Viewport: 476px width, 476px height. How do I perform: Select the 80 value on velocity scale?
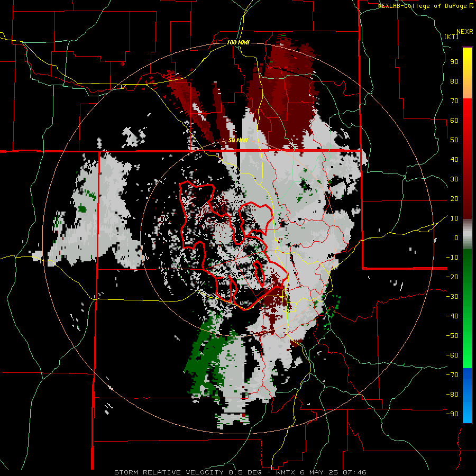click(x=454, y=81)
